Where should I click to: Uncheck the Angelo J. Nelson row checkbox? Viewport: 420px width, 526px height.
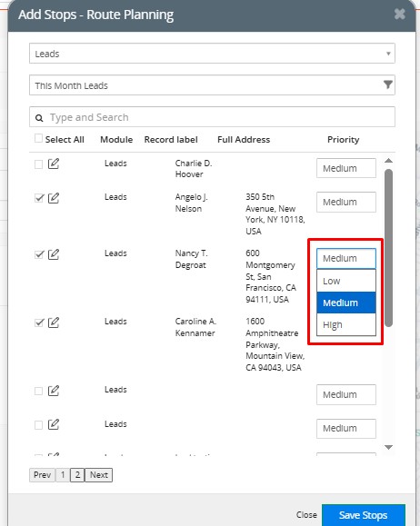pyautogui.click(x=39, y=198)
